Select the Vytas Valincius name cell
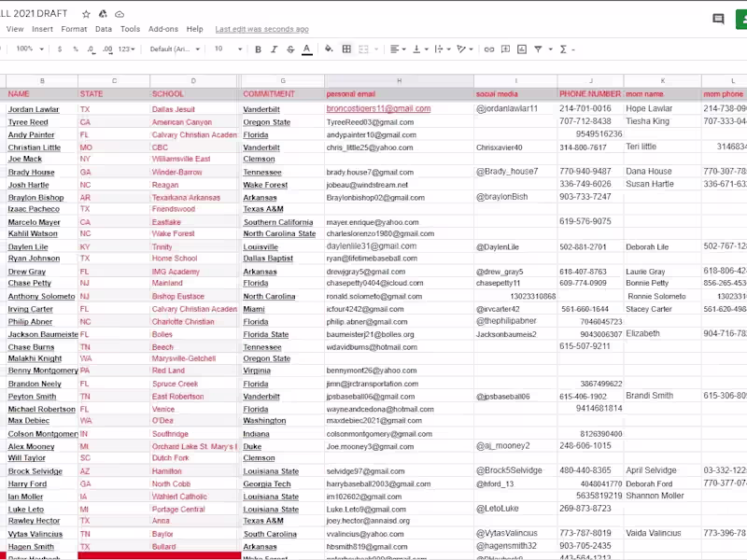Screen dimensions: 747x560 pyautogui.click(x=42, y=534)
